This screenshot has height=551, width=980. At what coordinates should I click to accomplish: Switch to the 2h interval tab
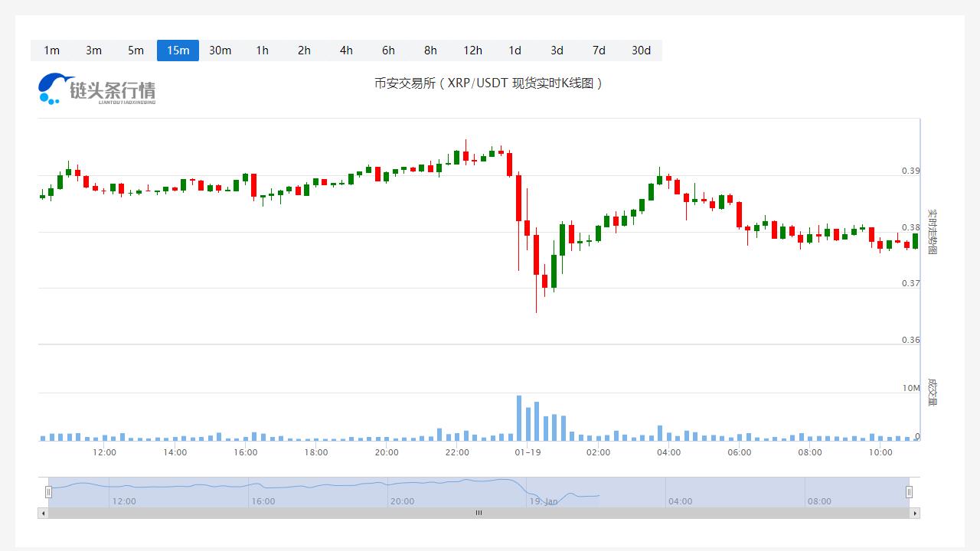point(304,51)
